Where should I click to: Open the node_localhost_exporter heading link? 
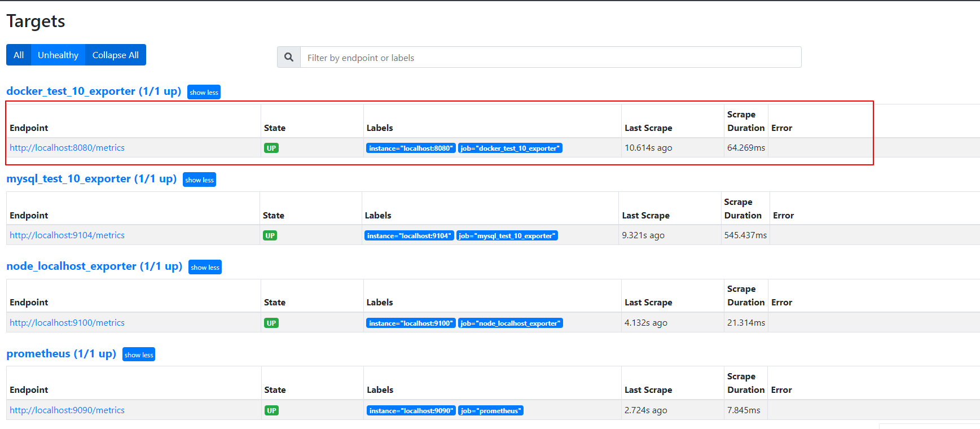[94, 266]
